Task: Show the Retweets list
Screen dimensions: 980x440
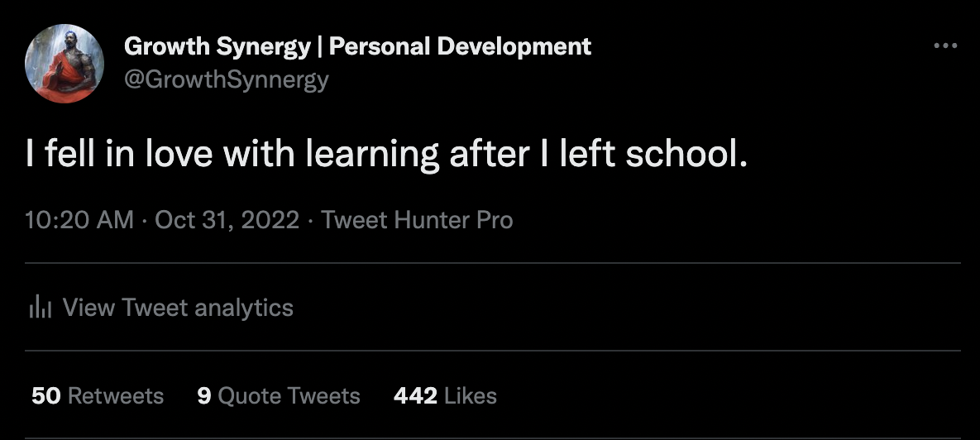Action: 115,396
